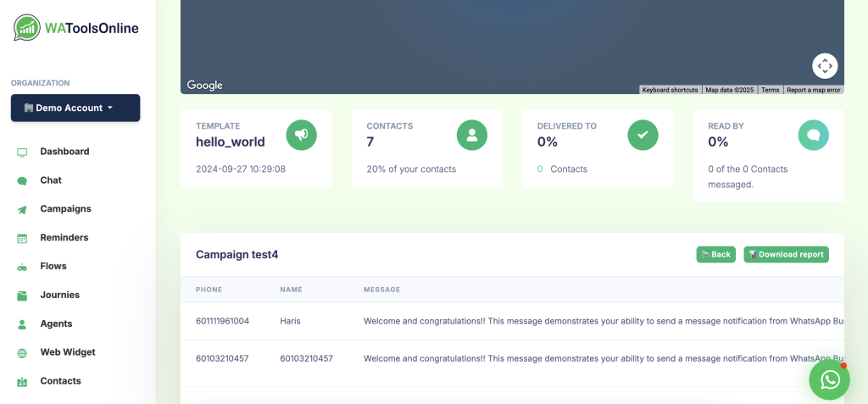Click Report a map error link
Image resolution: width=868 pixels, height=404 pixels.
(x=814, y=90)
